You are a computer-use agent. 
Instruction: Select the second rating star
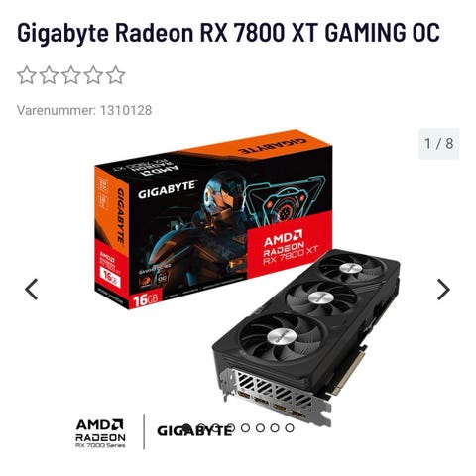49,75
